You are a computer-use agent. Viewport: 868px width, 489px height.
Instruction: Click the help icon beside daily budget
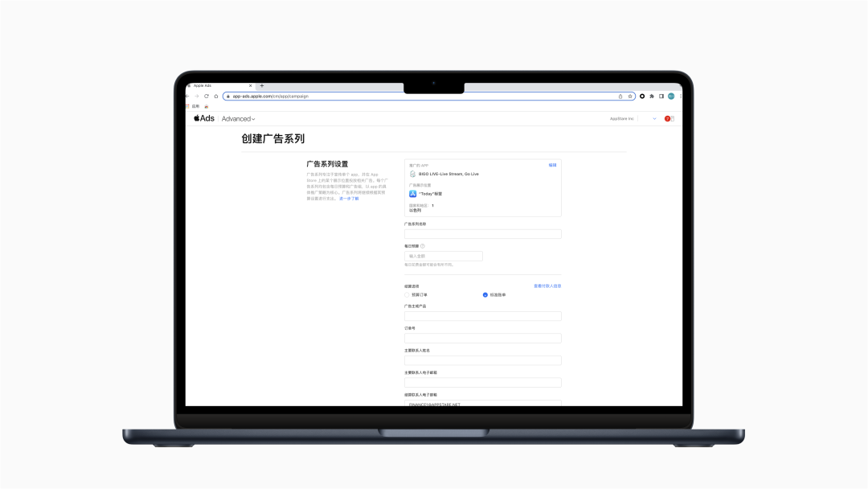(x=423, y=246)
